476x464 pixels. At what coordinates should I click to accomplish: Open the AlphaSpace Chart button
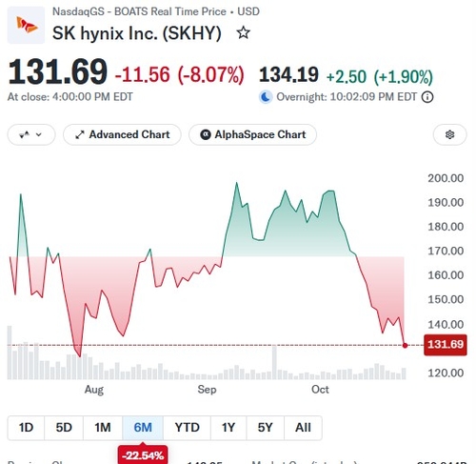pos(252,134)
